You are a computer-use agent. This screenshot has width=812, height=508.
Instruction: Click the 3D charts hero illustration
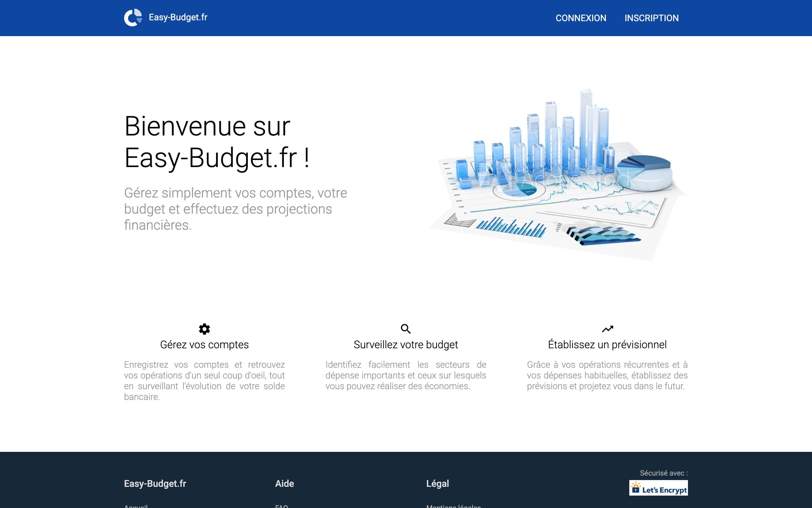pyautogui.click(x=557, y=175)
